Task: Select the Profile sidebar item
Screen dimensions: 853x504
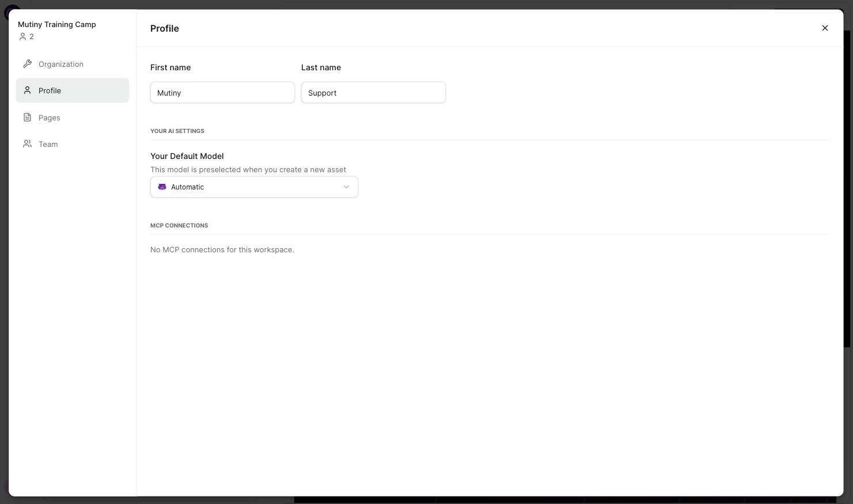Action: 73,90
